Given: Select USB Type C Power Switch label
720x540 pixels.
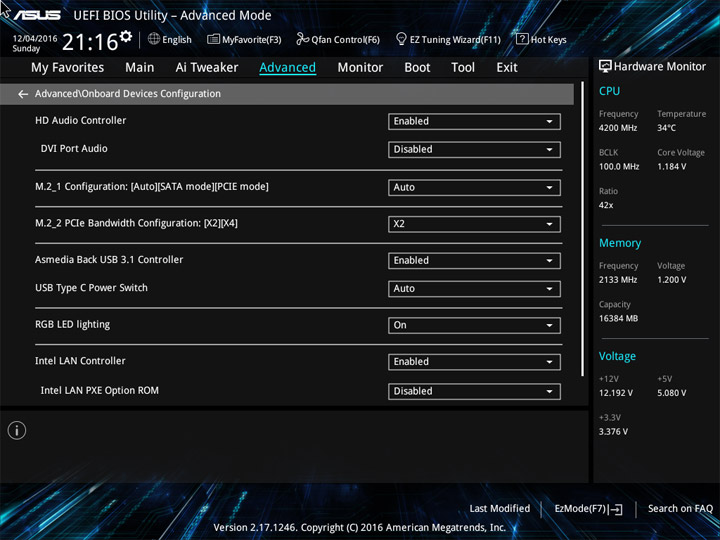Looking at the screenshot, I should tap(91, 288).
